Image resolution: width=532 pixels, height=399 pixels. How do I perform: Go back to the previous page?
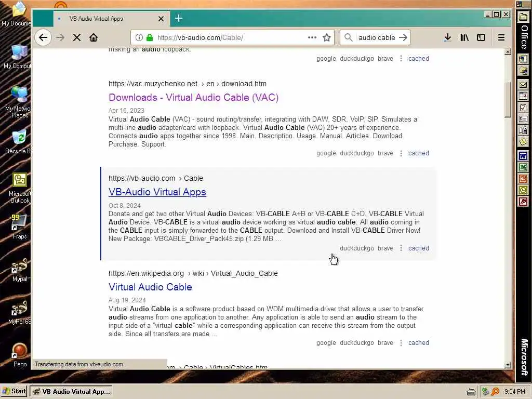click(43, 37)
